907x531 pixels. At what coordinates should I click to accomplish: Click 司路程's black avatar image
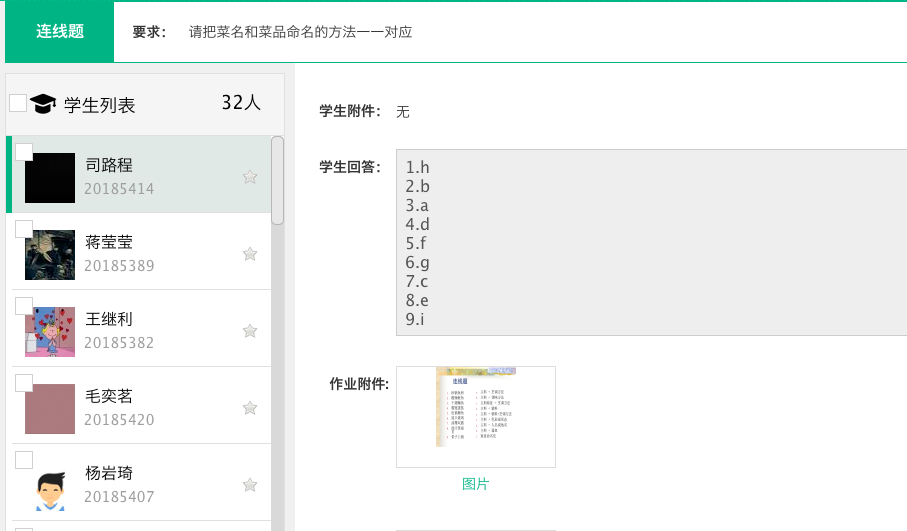point(50,178)
